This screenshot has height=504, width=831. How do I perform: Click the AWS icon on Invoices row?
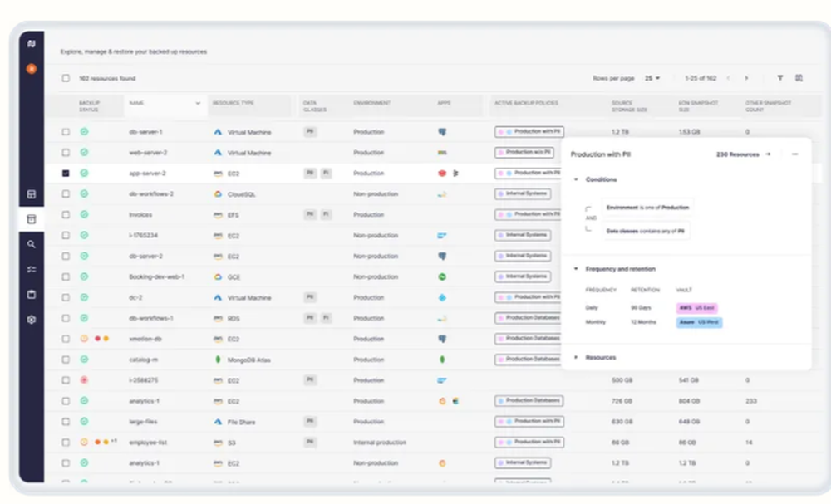point(218,215)
